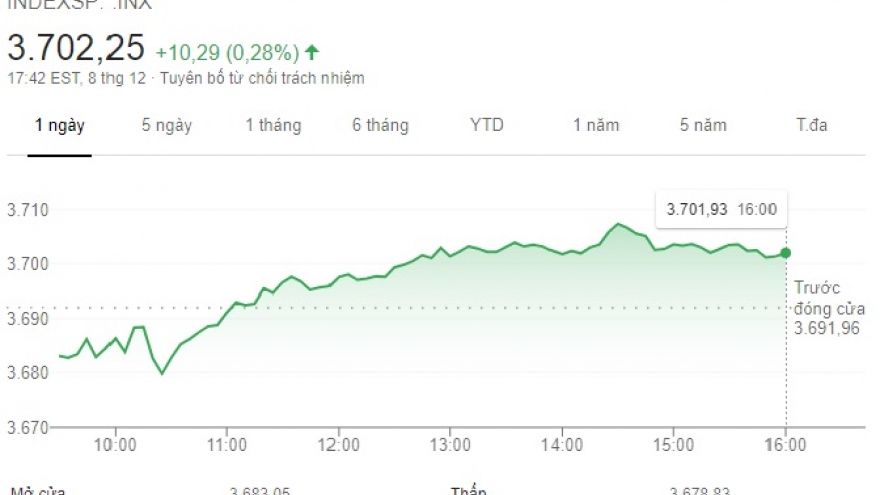
Task: Open the 1 tháng range tab
Action: [x=273, y=126]
